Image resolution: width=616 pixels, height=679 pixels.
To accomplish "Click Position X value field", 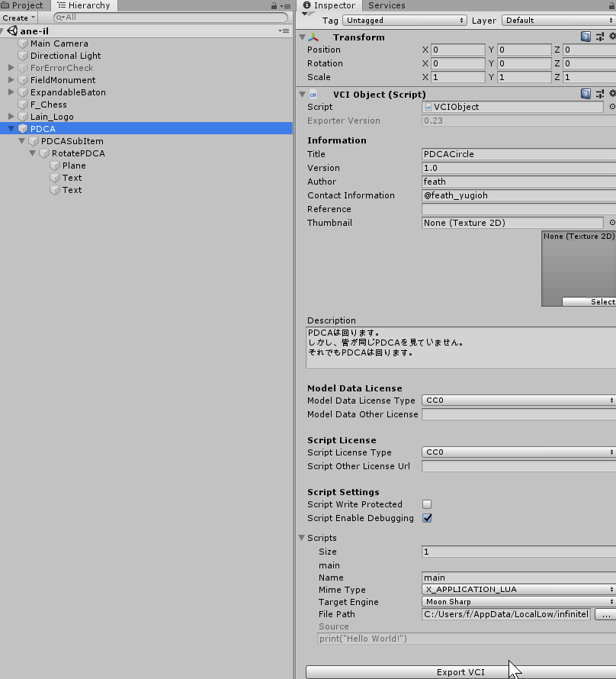I will pyautogui.click(x=457, y=50).
